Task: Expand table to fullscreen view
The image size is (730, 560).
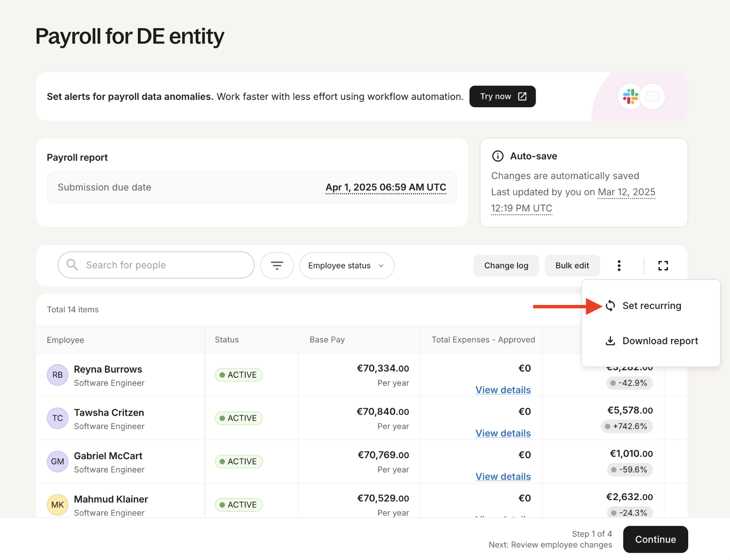Action: tap(663, 265)
